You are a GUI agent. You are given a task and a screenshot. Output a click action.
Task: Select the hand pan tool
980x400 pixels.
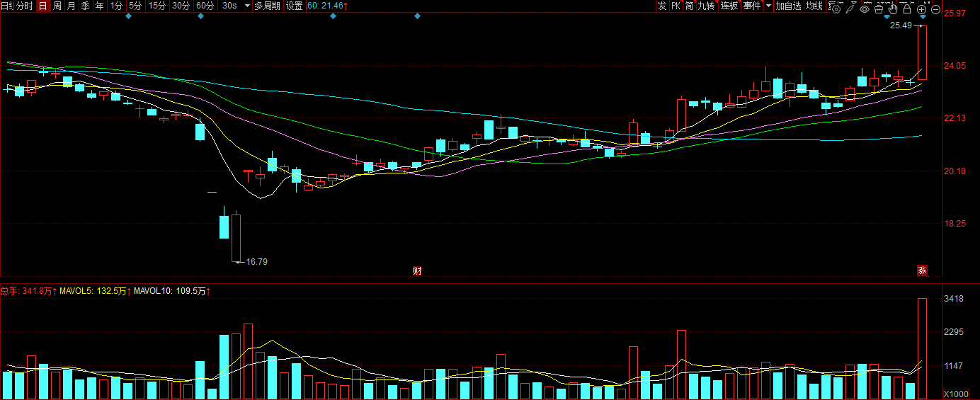coord(893,9)
